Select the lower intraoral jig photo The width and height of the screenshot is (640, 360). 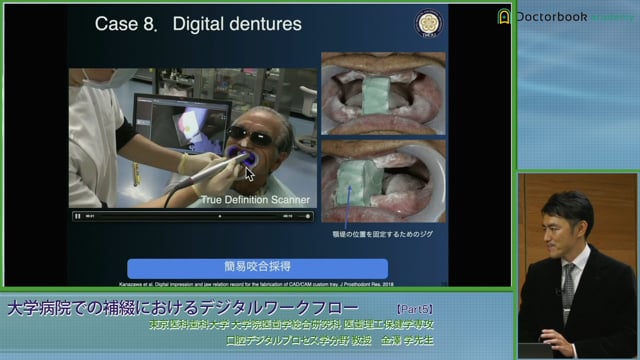[384, 181]
